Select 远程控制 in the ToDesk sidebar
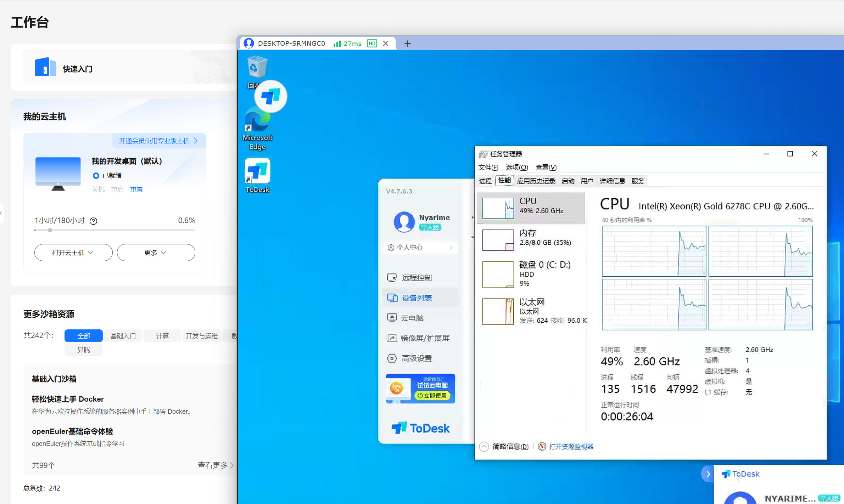The width and height of the screenshot is (844, 504). [x=416, y=278]
